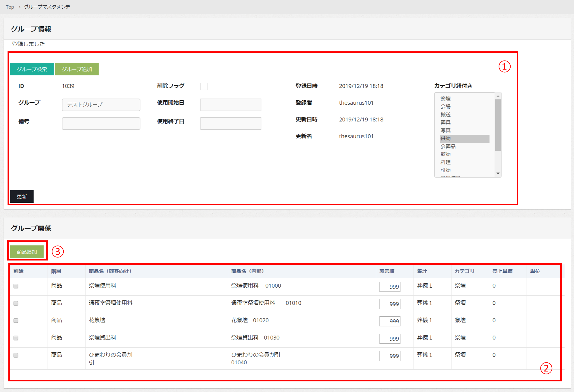Click the 使用終了日 date field
Image resolution: width=574 pixels, height=392 pixels.
(230, 123)
